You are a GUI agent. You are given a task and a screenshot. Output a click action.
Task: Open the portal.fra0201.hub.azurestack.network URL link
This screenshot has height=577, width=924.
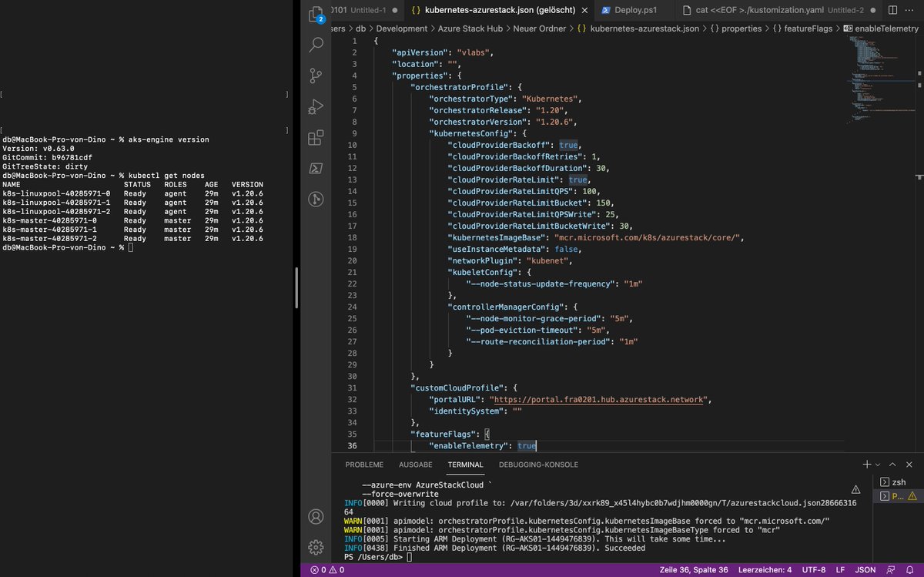tap(598, 399)
